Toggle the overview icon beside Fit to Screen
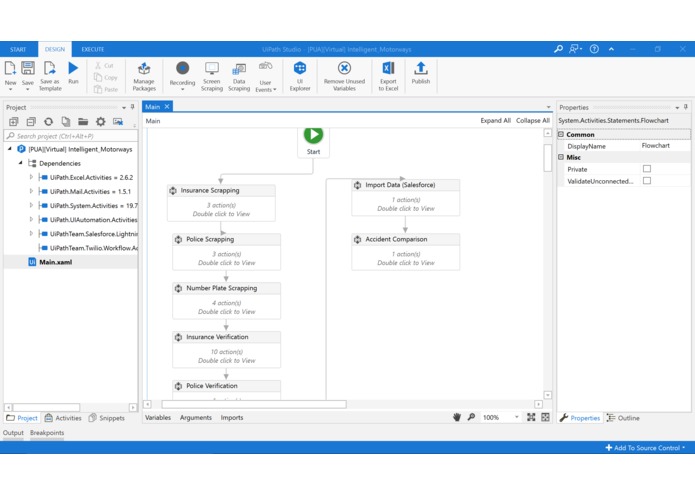Image resolution: width=695 pixels, height=494 pixels. click(x=546, y=417)
